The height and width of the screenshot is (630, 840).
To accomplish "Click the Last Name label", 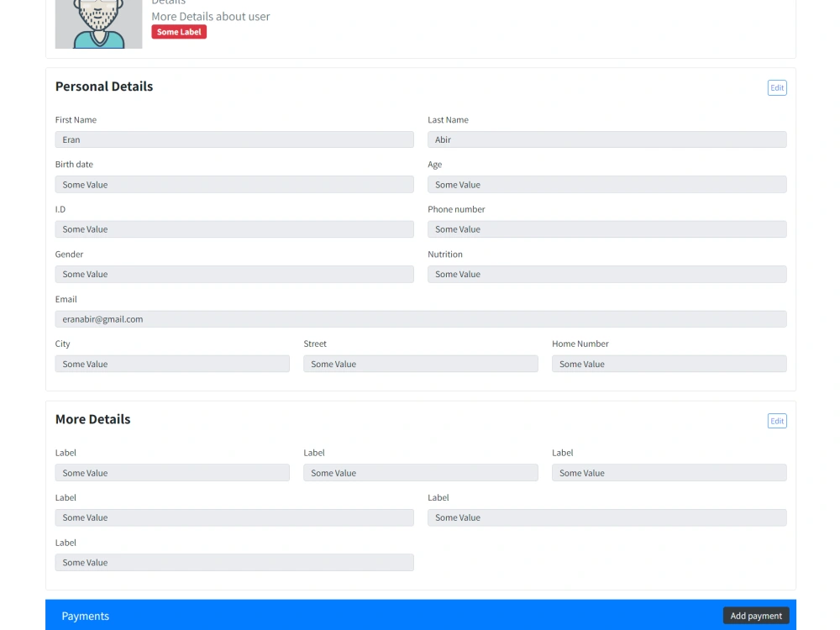I will point(448,120).
